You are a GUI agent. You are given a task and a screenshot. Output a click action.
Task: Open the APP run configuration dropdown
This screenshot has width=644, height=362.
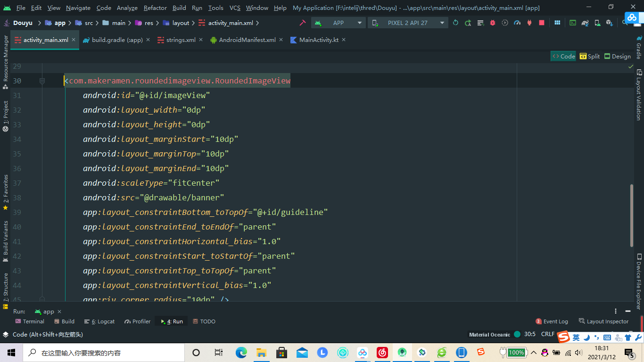339,23
